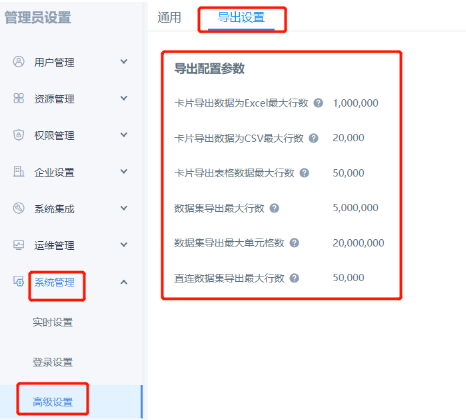The image size is (466, 420).
Task: Click help icon beside 直连数据集导出最大行数
Action: 294,278
